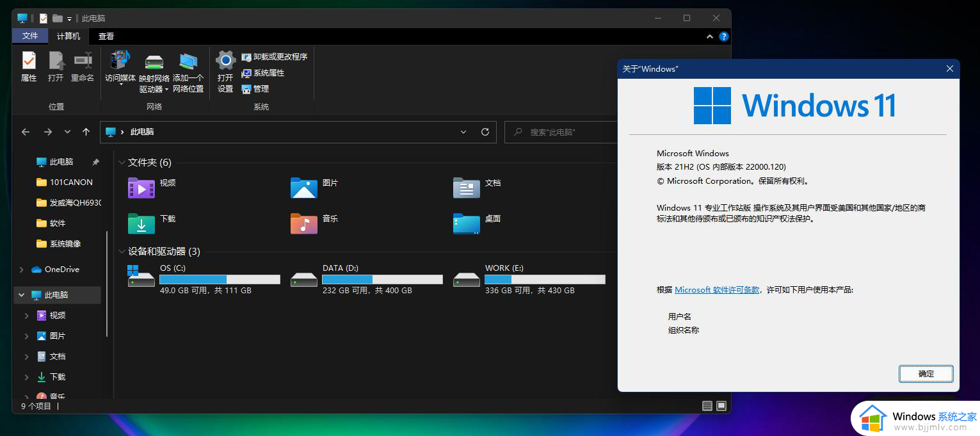Screen dimensions: 980x436
Task: Click the Forward navigation arrow
Action: (47, 132)
